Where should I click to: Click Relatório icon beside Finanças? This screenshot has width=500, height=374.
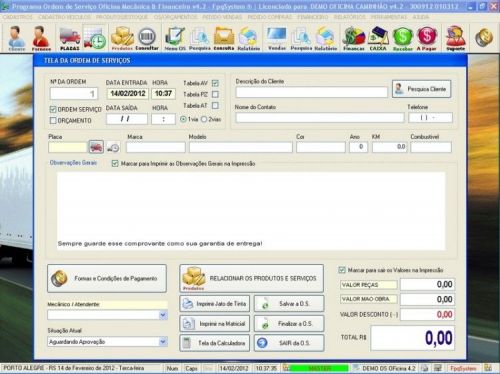(x=326, y=39)
